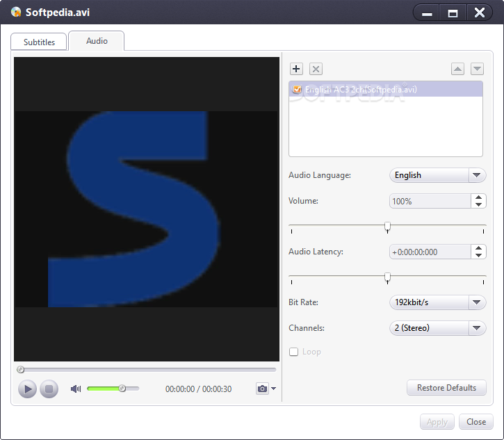Move audio track up in list
Image resolution: width=504 pixels, height=440 pixels.
point(457,69)
